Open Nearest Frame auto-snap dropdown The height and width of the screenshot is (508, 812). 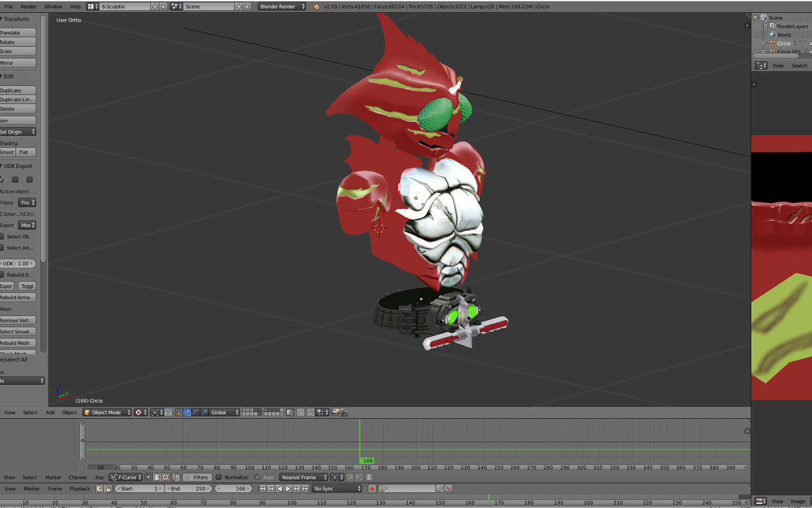click(x=304, y=477)
